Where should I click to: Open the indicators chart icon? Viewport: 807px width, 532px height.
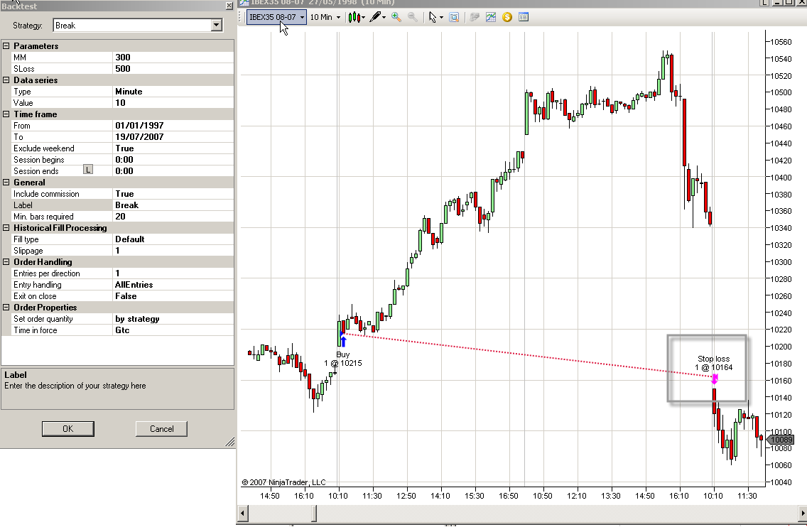[491, 17]
